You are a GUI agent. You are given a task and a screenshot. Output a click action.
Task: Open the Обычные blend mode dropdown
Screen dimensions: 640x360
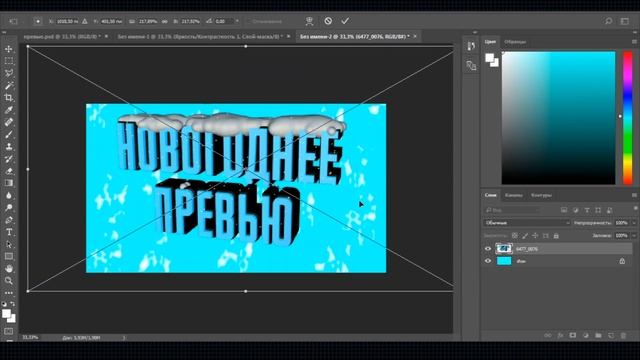pyautogui.click(x=527, y=223)
